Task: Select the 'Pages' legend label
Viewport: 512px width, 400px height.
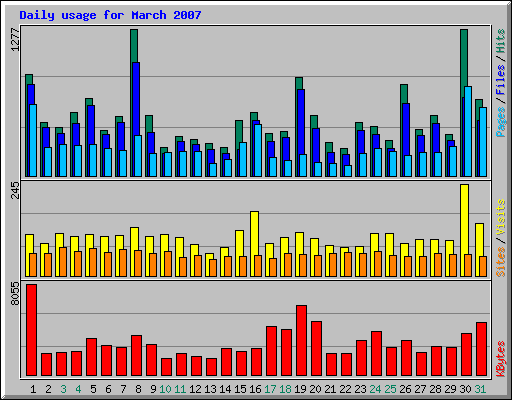Action: [x=500, y=122]
